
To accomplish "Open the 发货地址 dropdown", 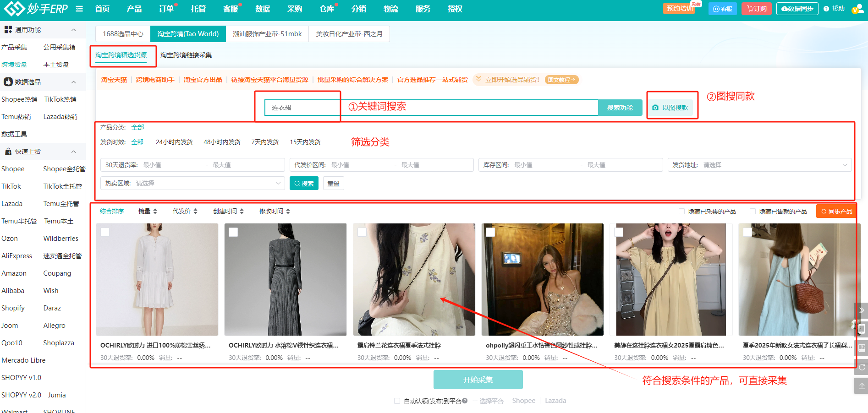I will 759,165.
